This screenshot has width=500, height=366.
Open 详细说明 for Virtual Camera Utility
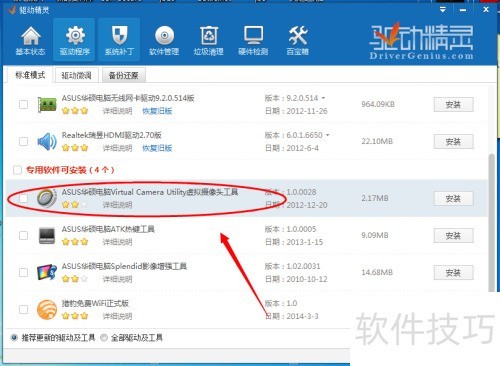pyautogui.click(x=117, y=205)
